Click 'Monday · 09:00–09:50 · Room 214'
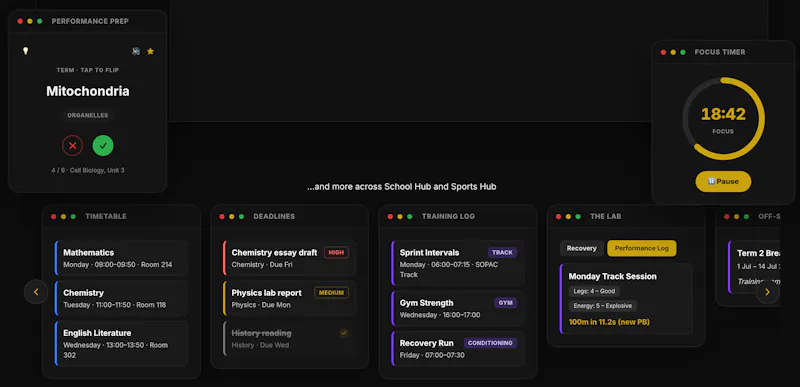Image resolution: width=800 pixels, height=387 pixels. coord(117,265)
